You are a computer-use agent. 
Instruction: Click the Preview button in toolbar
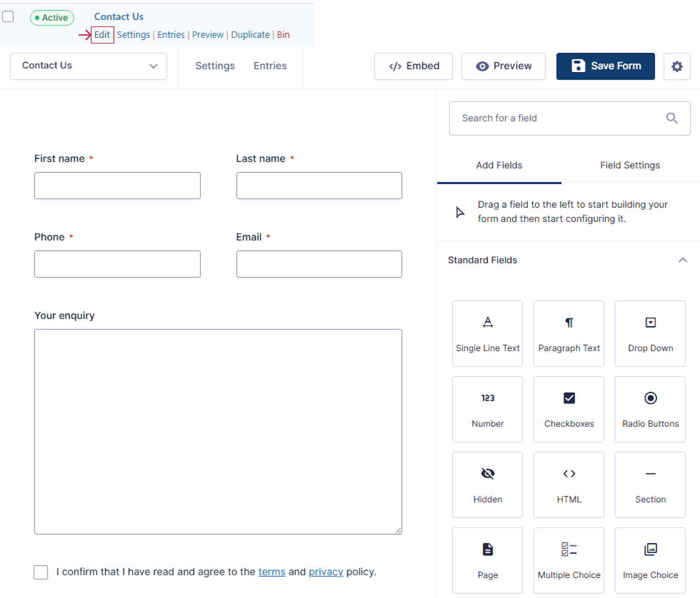tap(503, 66)
